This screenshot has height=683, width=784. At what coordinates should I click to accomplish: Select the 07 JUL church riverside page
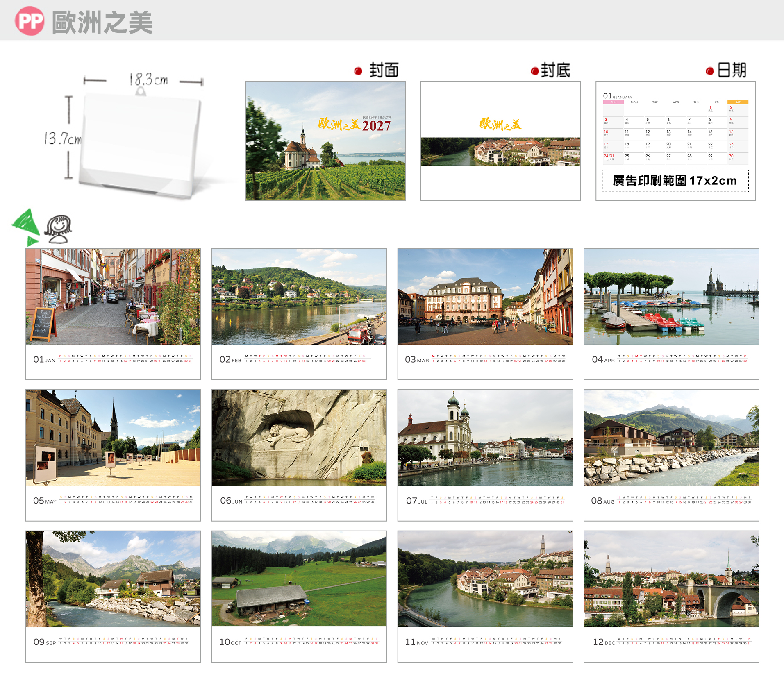485,455
